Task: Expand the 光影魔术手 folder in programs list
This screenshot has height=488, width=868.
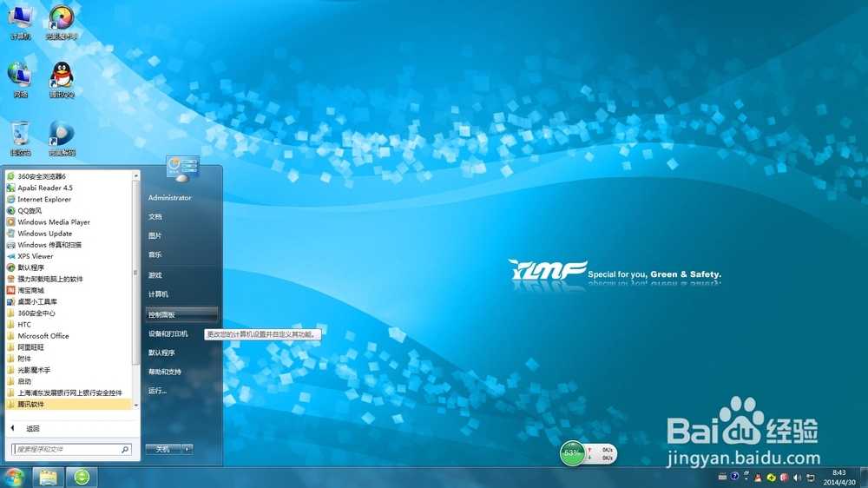Action: [69, 369]
